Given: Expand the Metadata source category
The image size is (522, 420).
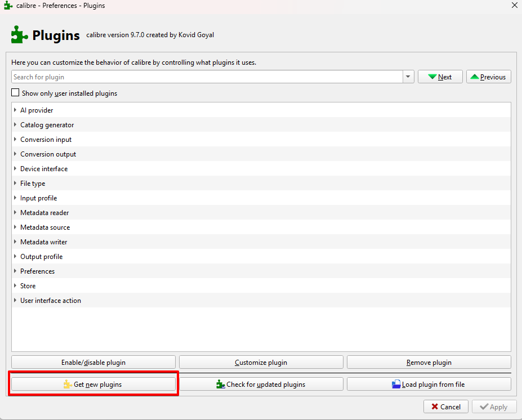Looking at the screenshot, I should click(15, 227).
